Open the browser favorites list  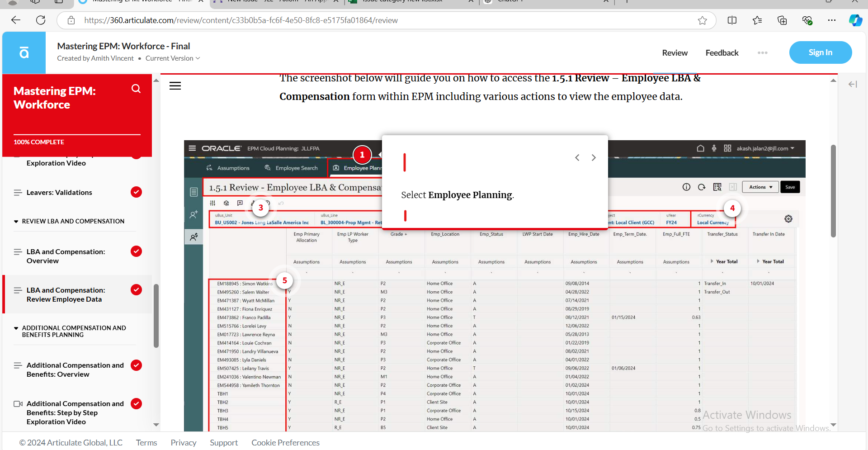(757, 20)
